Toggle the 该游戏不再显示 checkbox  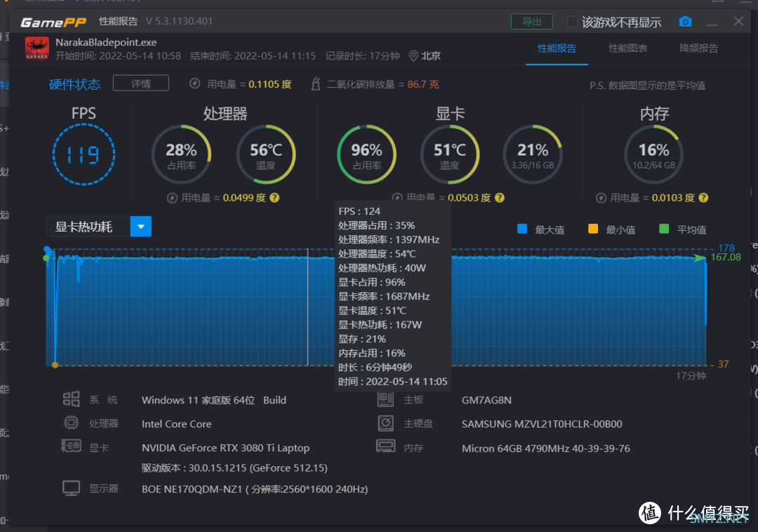coord(572,22)
